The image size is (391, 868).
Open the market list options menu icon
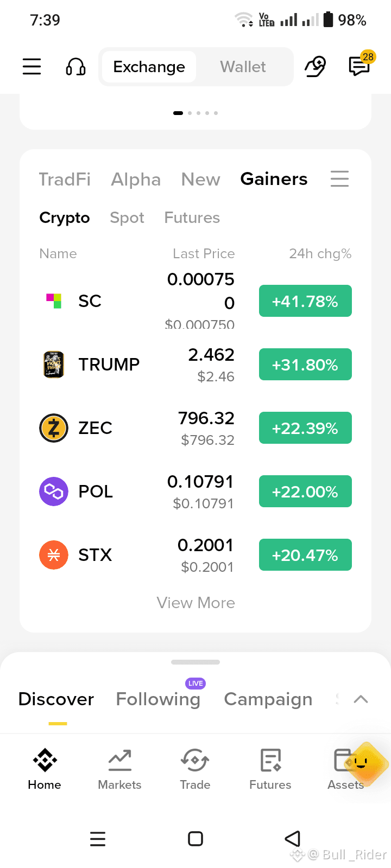(339, 179)
